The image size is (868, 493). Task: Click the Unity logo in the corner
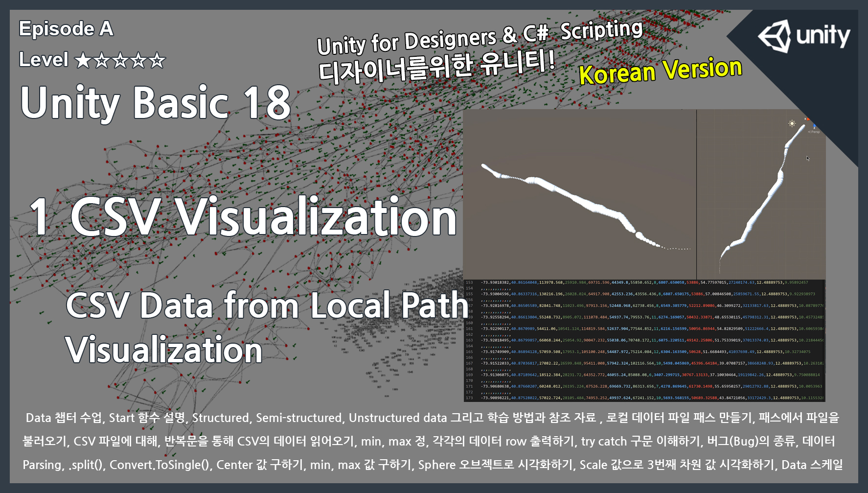804,36
